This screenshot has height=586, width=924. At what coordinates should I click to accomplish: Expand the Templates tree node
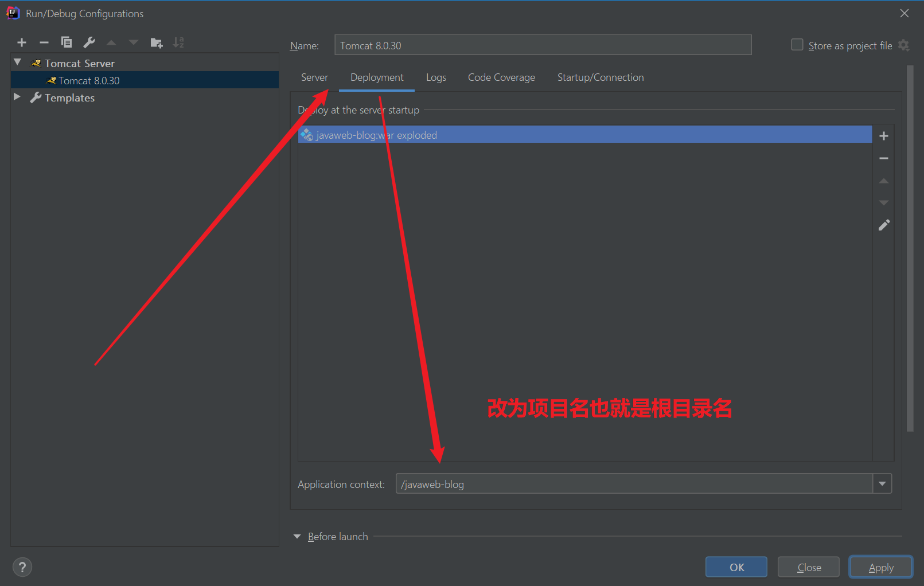17,97
